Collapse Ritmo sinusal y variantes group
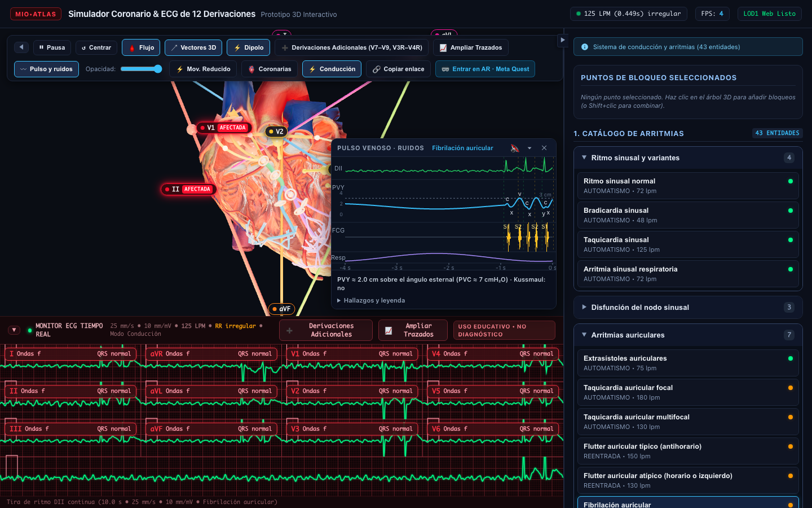Screen dimensions: 812x508 click(x=688, y=158)
